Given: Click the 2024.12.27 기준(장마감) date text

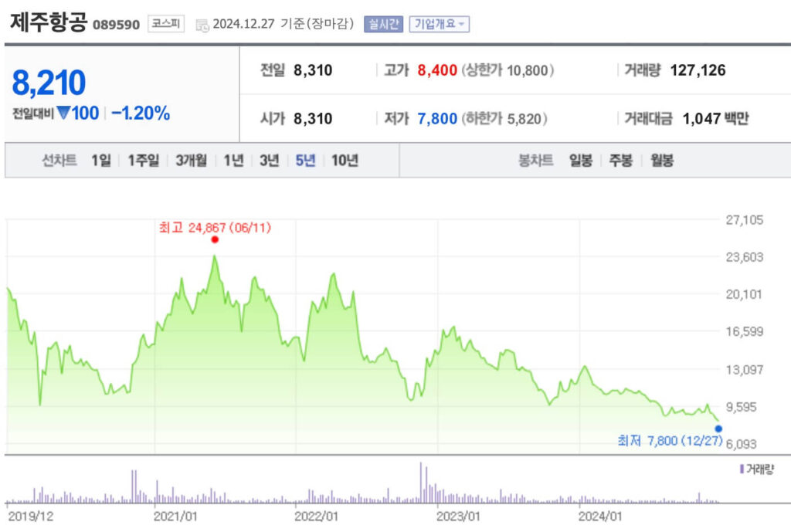Looking at the screenshot, I should [283, 24].
